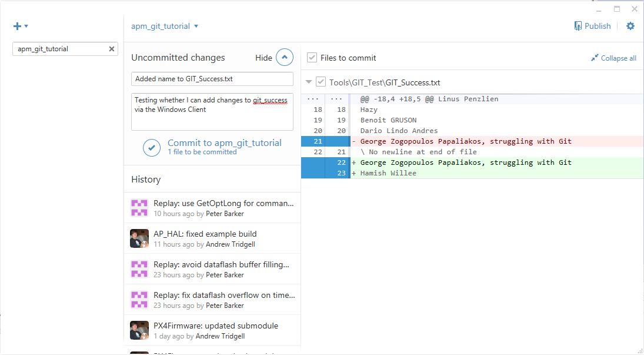This screenshot has width=644, height=355.
Task: Click in the commit description text area
Action: pos(212,118)
